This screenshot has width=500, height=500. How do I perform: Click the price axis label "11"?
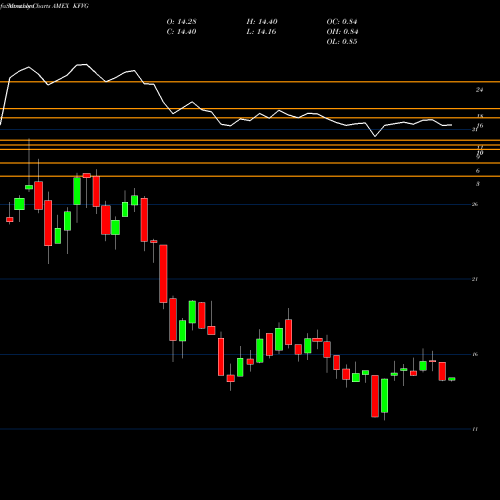coord(475,429)
